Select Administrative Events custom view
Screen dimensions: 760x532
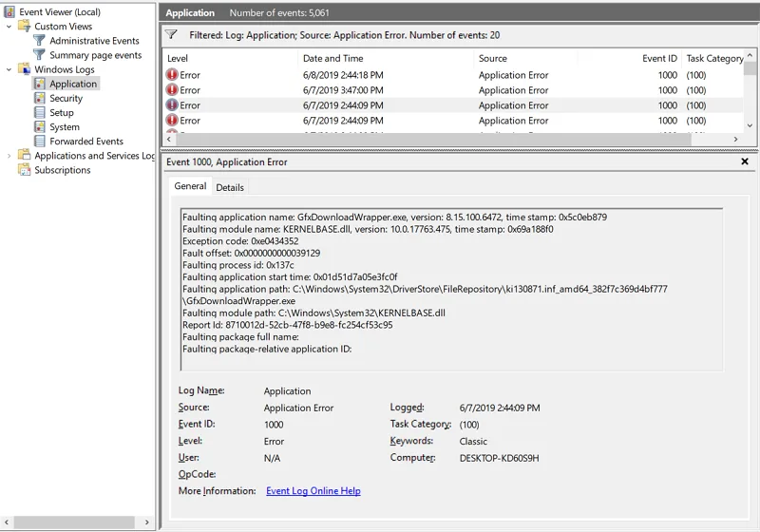click(94, 41)
